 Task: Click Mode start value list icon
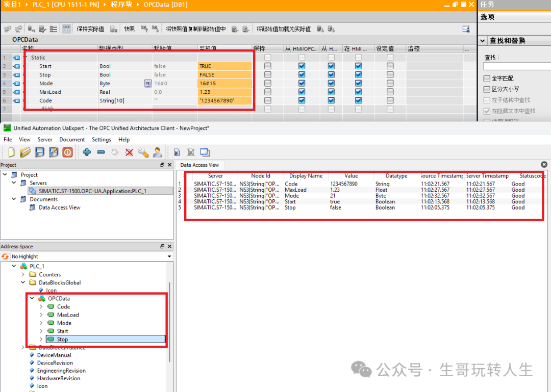tap(148, 83)
